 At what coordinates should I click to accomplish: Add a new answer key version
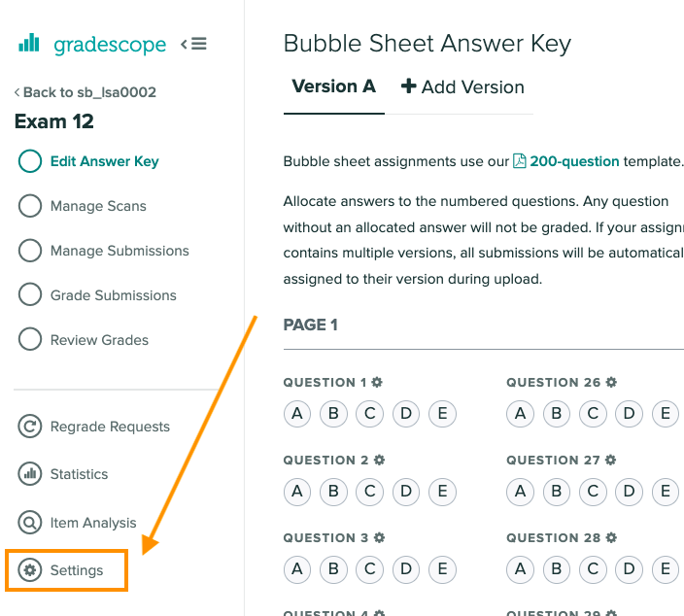pyautogui.click(x=462, y=86)
